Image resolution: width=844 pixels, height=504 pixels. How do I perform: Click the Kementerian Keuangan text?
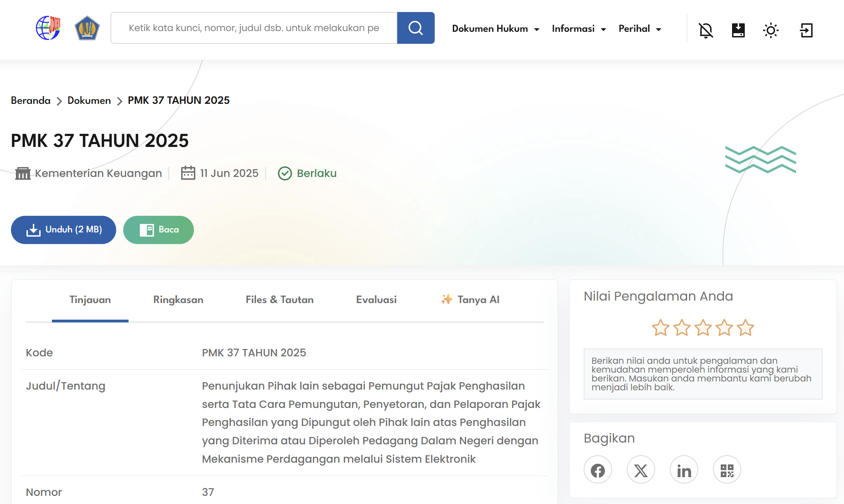[99, 173]
